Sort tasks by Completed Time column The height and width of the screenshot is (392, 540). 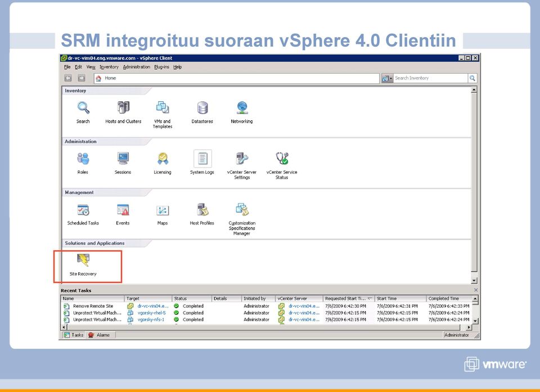449,299
